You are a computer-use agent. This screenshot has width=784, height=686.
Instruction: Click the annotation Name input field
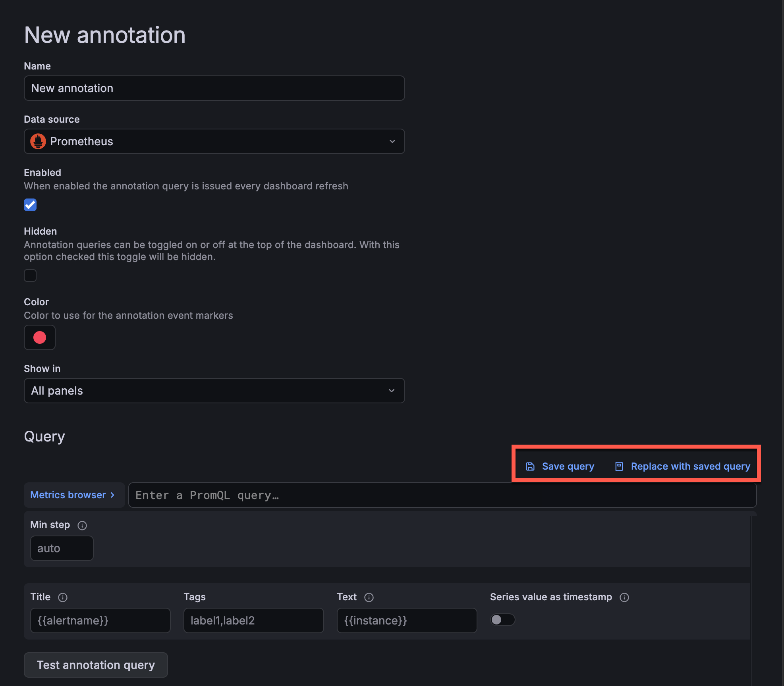(214, 88)
